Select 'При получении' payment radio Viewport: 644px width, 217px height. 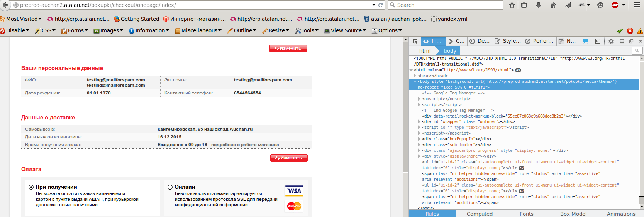point(31,187)
